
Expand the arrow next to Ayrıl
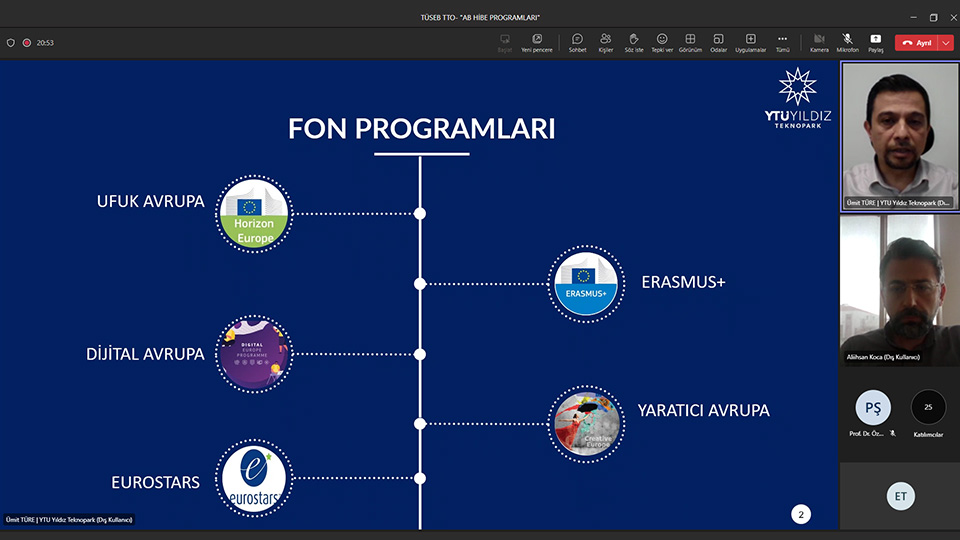pyautogui.click(x=946, y=43)
